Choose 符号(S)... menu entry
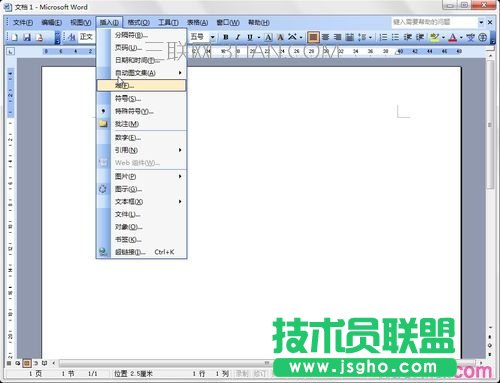The image size is (500, 383). point(141,99)
